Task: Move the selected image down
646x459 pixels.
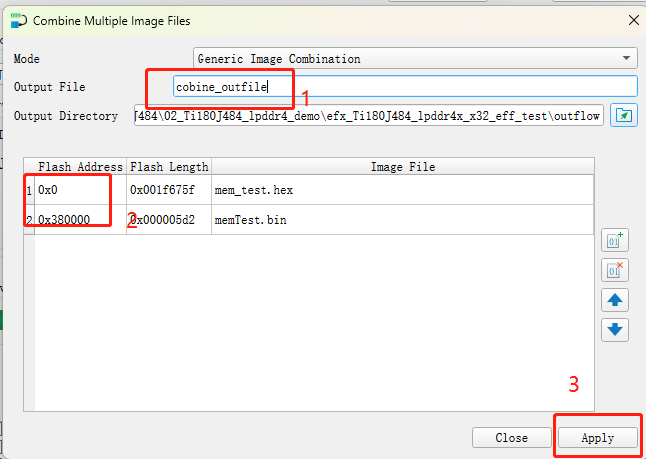Action: point(616,329)
